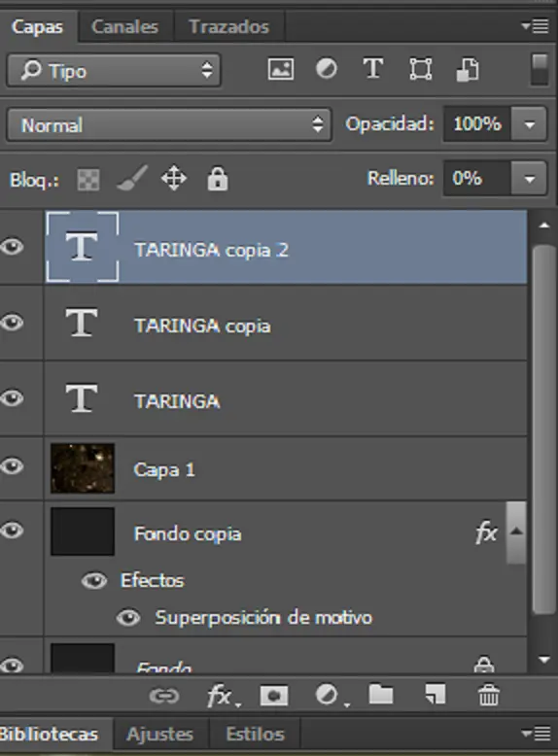Viewport: 558px width, 756px height.
Task: Open the Tipo filter type dropdown
Action: pyautogui.click(x=114, y=70)
